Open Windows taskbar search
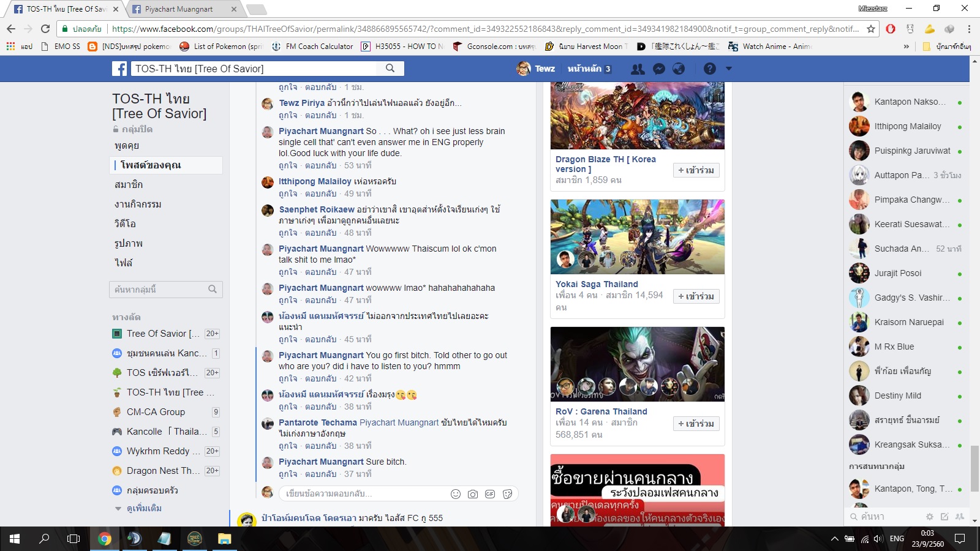Viewport: 980px width, 551px height. pyautogui.click(x=44, y=539)
